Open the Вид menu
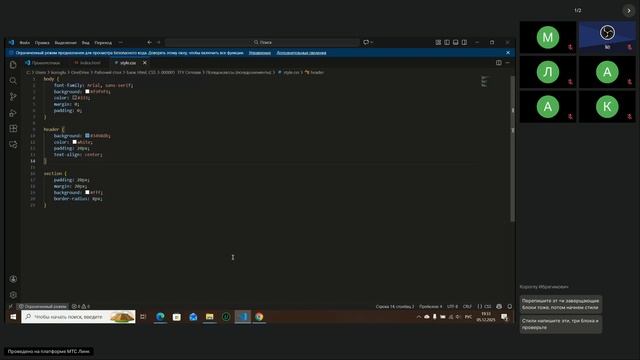This screenshot has width=640, height=360. pyautogui.click(x=85, y=42)
